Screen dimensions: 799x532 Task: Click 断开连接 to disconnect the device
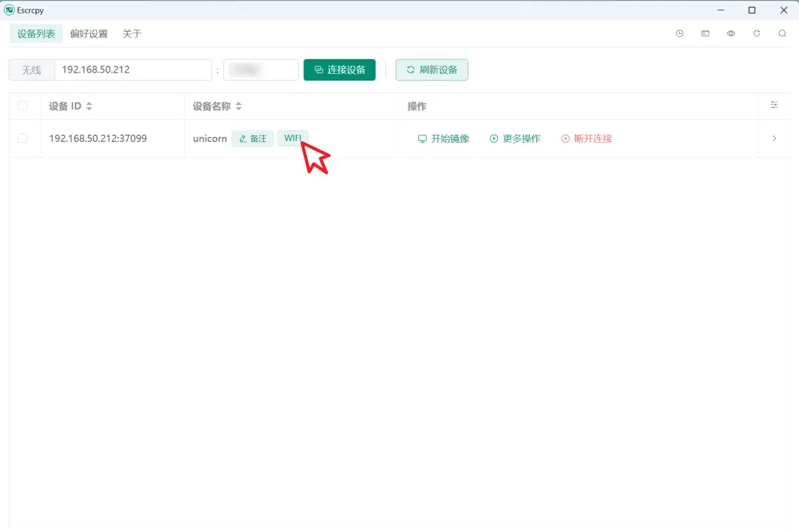pos(586,138)
